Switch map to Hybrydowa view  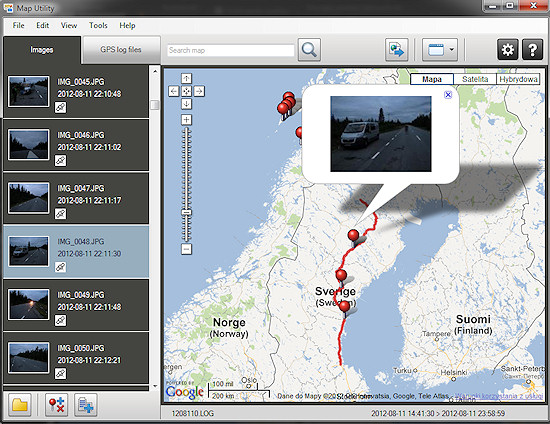[518, 79]
